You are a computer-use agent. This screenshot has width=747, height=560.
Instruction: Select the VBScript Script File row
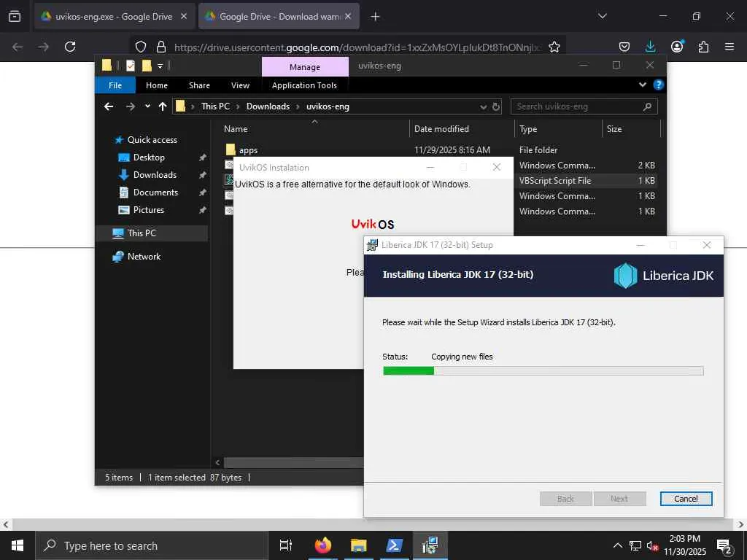pos(587,181)
